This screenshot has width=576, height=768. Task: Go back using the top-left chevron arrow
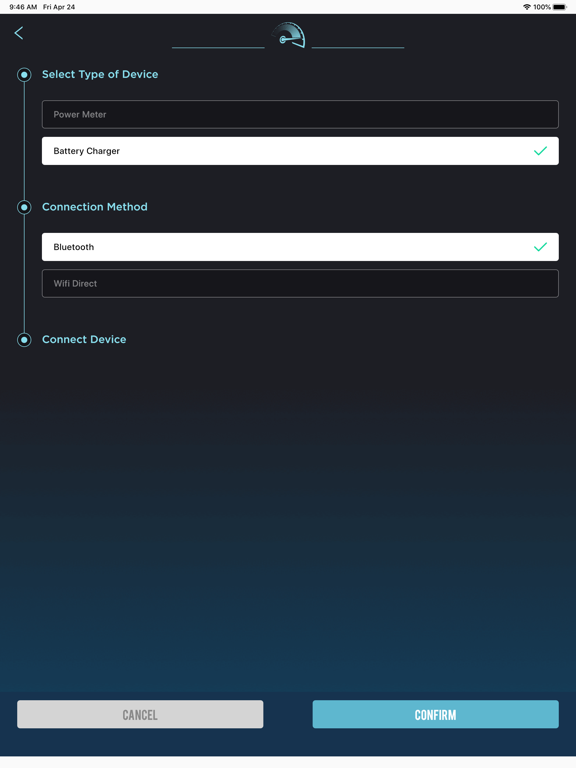coord(19,33)
